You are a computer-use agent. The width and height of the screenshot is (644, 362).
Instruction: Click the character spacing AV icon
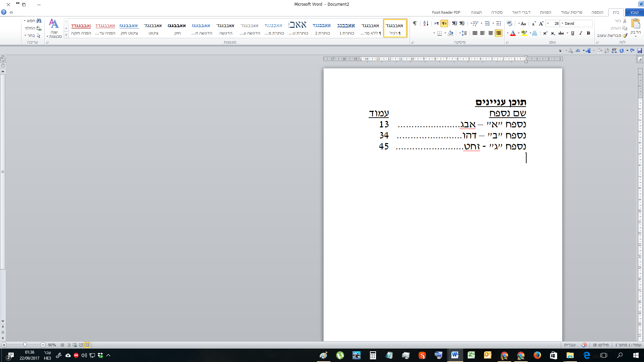pos(614,51)
